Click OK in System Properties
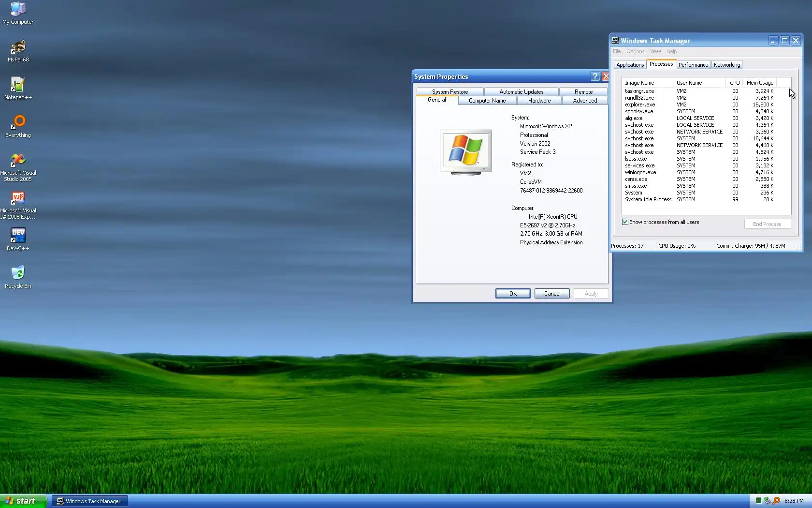 click(x=513, y=294)
